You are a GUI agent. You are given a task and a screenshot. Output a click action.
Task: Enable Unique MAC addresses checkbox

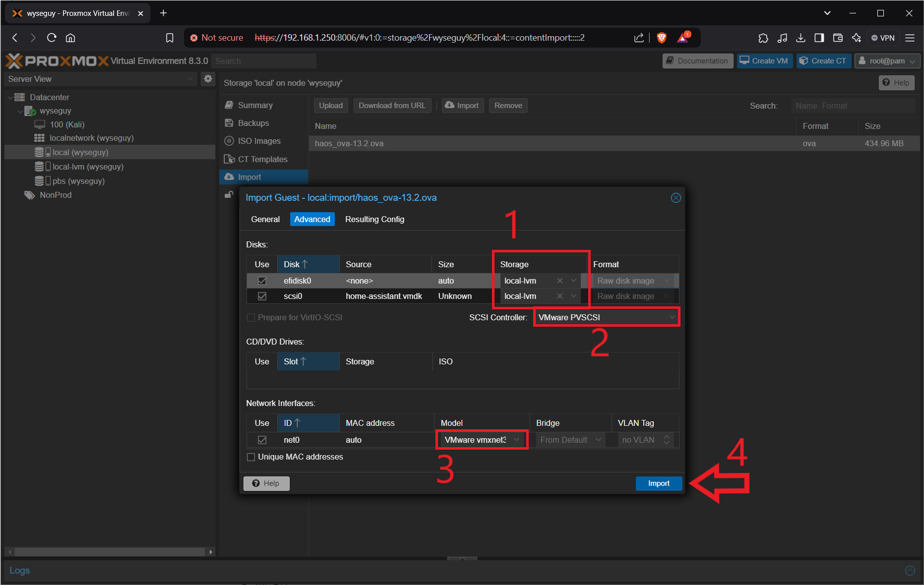point(251,457)
